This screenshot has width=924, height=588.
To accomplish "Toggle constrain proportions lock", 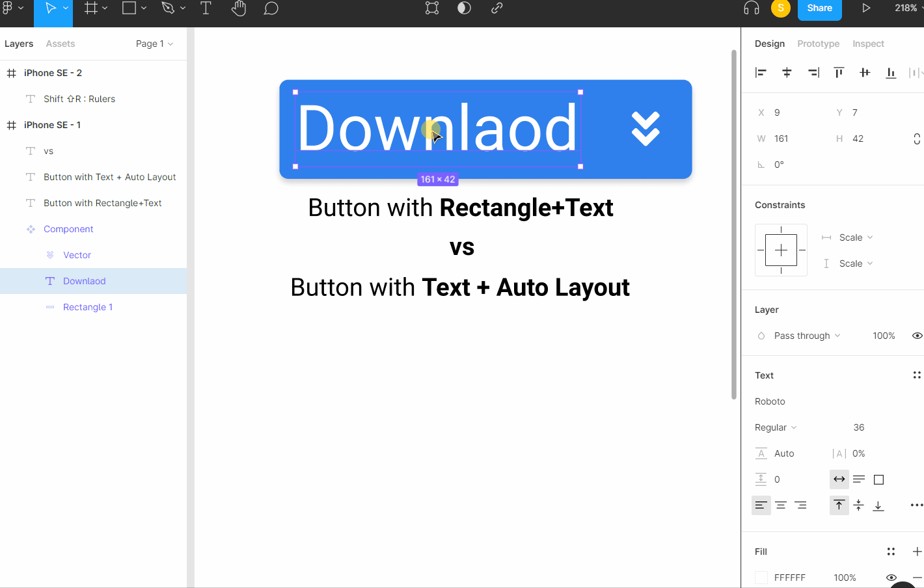I will (917, 139).
